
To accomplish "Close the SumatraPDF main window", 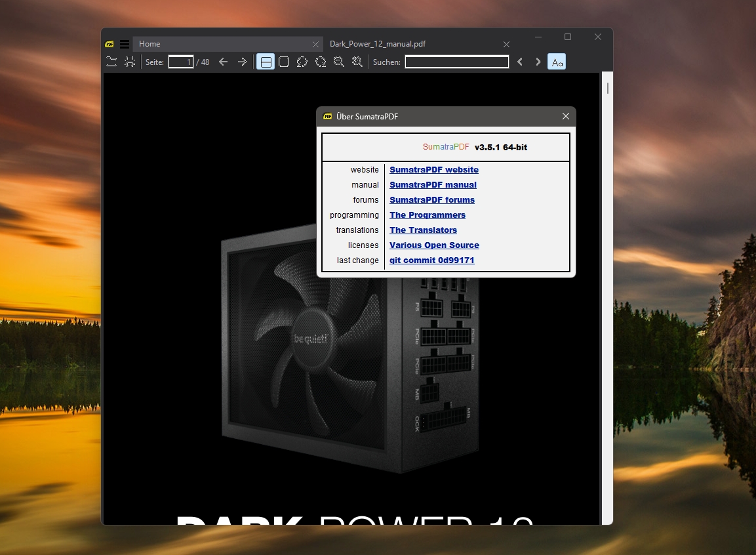I will pos(598,37).
